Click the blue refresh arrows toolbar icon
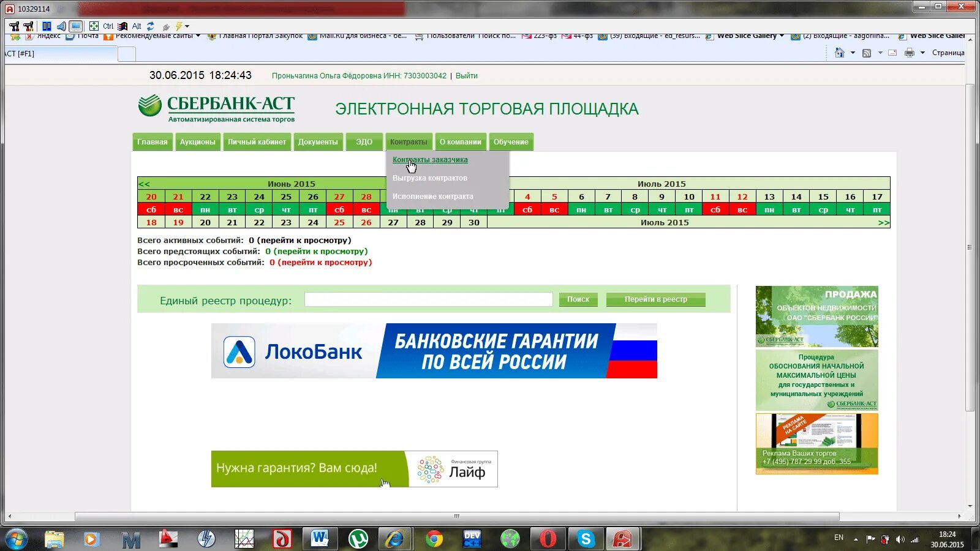The height and width of the screenshot is (551, 980). click(x=151, y=26)
